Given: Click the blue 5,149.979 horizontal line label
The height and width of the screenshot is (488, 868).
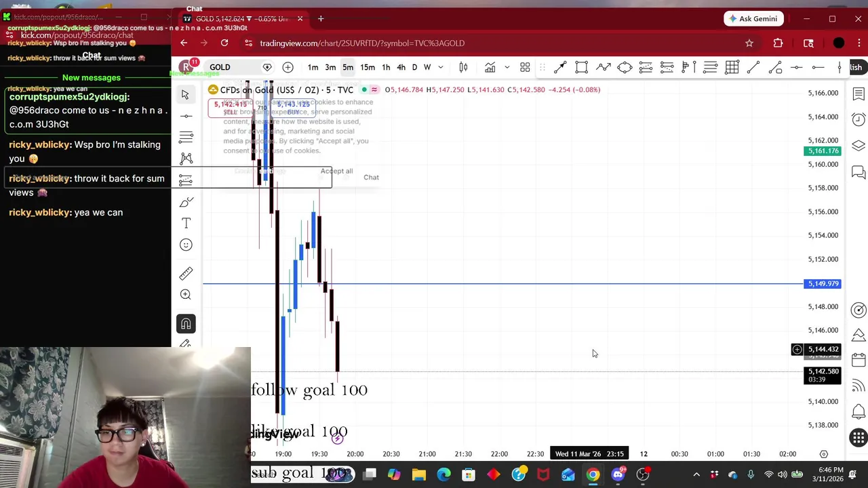Looking at the screenshot, I should [823, 284].
